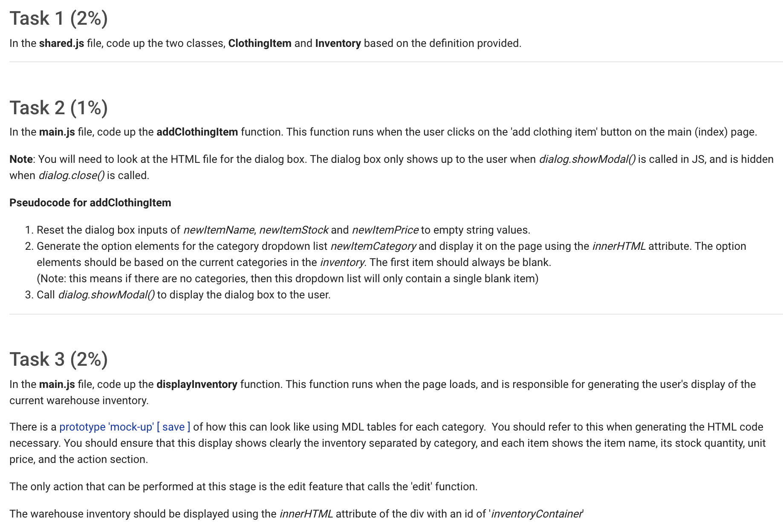Click the bold displayInventory function name
The height and width of the screenshot is (532, 783).
[197, 384]
